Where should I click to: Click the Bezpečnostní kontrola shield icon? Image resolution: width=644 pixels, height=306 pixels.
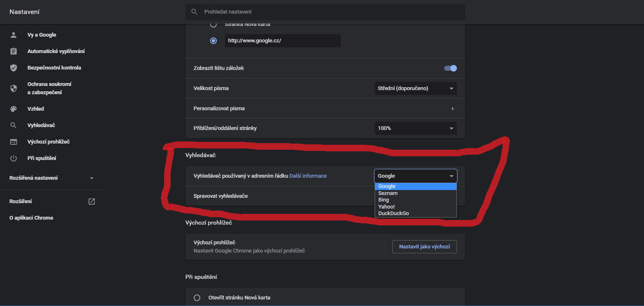[14, 68]
